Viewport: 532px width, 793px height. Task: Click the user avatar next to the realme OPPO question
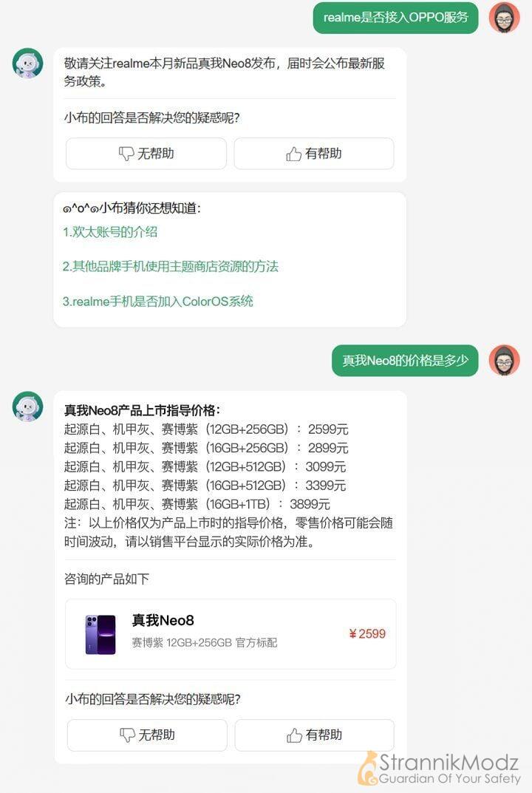[x=504, y=17]
